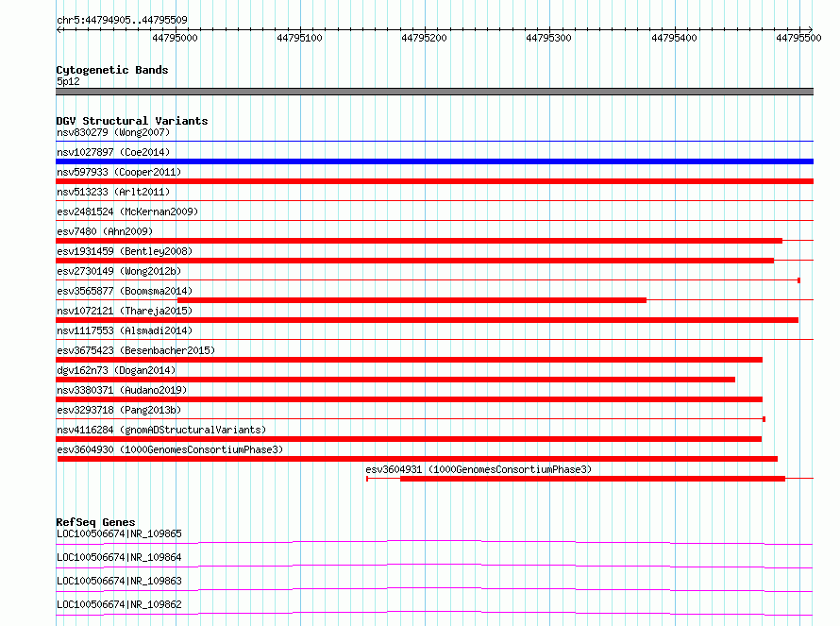Image resolution: width=840 pixels, height=626 pixels.
Task: Click the gray 5p12 cytogenetic band bar
Action: (434, 92)
